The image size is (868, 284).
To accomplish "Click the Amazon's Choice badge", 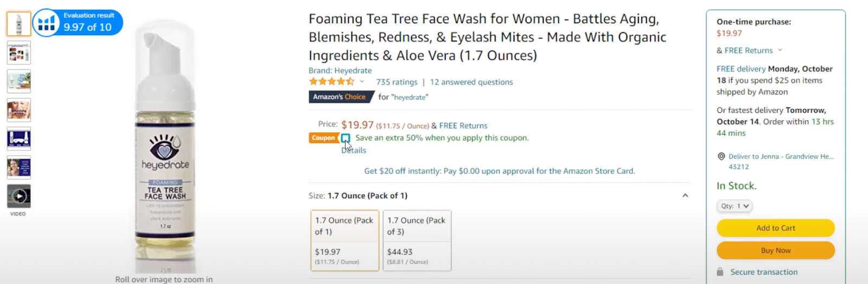I will point(340,97).
